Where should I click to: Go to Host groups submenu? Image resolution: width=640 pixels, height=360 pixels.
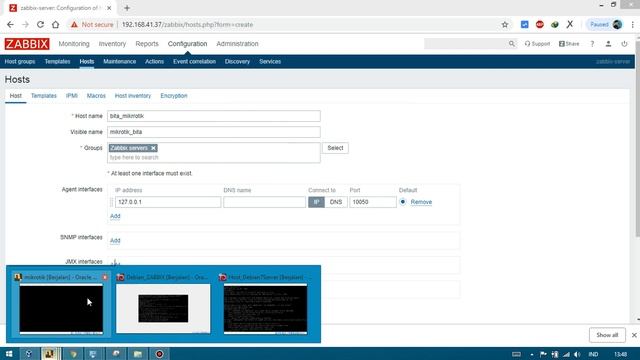pyautogui.click(x=20, y=62)
